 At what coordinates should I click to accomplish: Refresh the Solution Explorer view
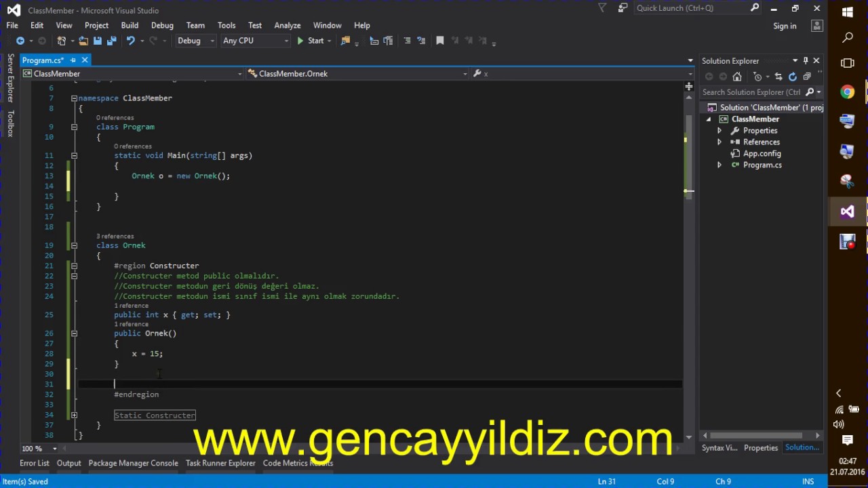792,77
